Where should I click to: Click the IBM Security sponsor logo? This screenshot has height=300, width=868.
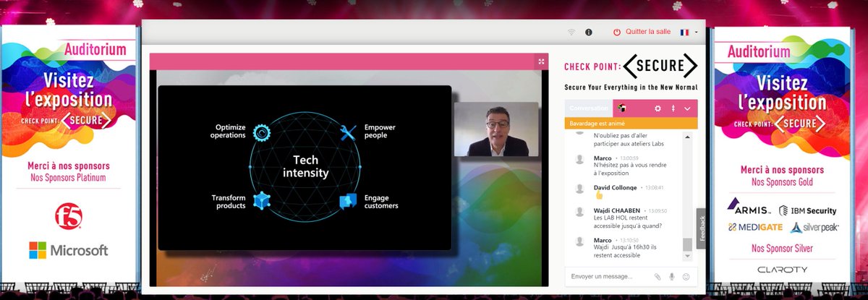(808, 210)
